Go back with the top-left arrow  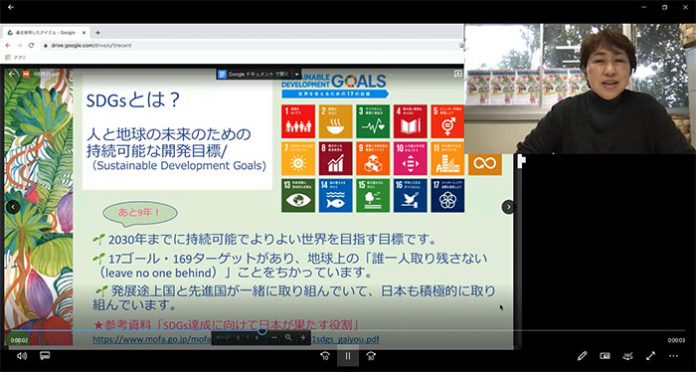coord(11,7)
